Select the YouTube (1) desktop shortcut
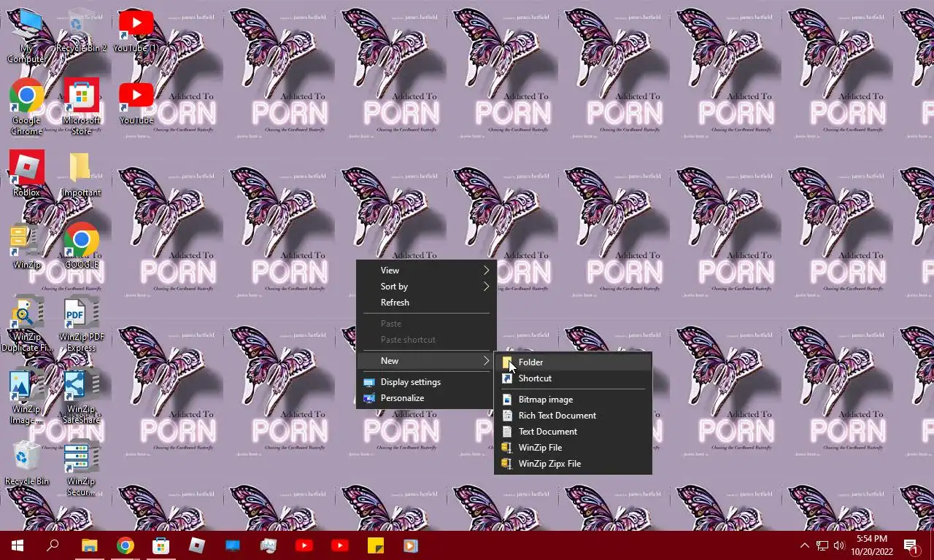 [136, 31]
